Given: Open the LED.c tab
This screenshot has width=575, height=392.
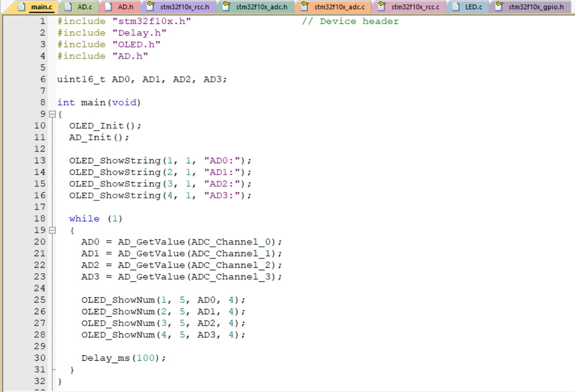Looking at the screenshot, I should (x=468, y=7).
